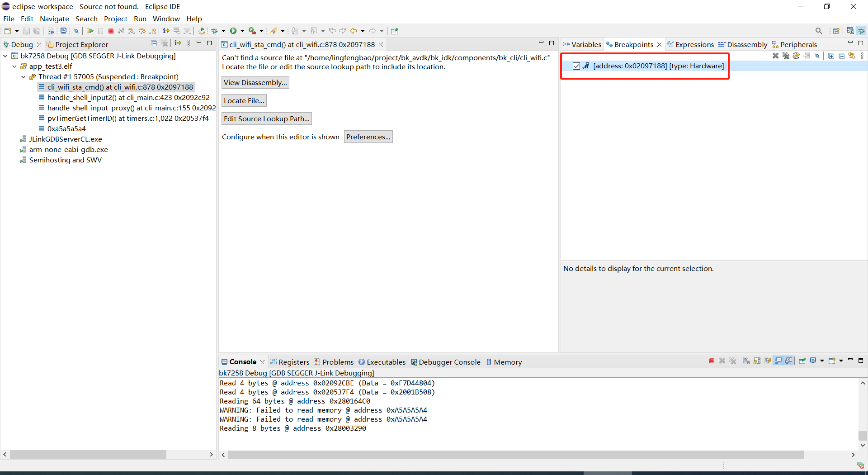The height and width of the screenshot is (475, 868).
Task: Toggle Scroll Lock in the console toolbar
Action: point(757,361)
